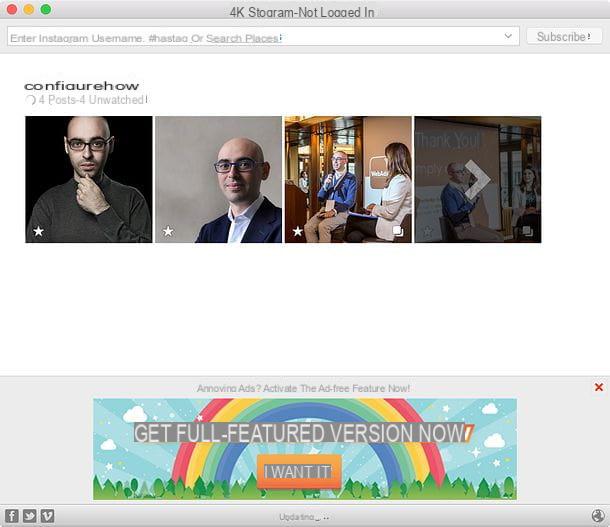Viewport: 610px width, 527px height.
Task: Click the multi-image icon on the Thank You photo
Action: tap(528, 231)
